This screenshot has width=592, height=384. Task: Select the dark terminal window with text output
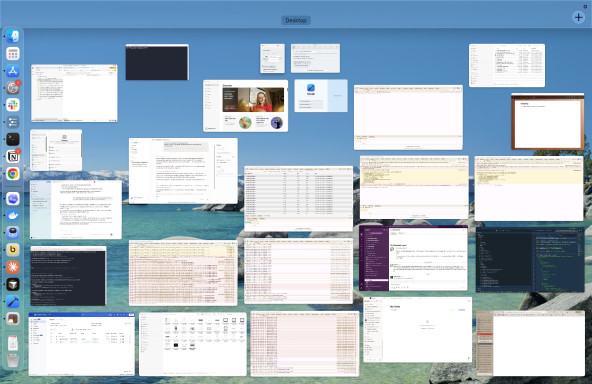[68, 276]
